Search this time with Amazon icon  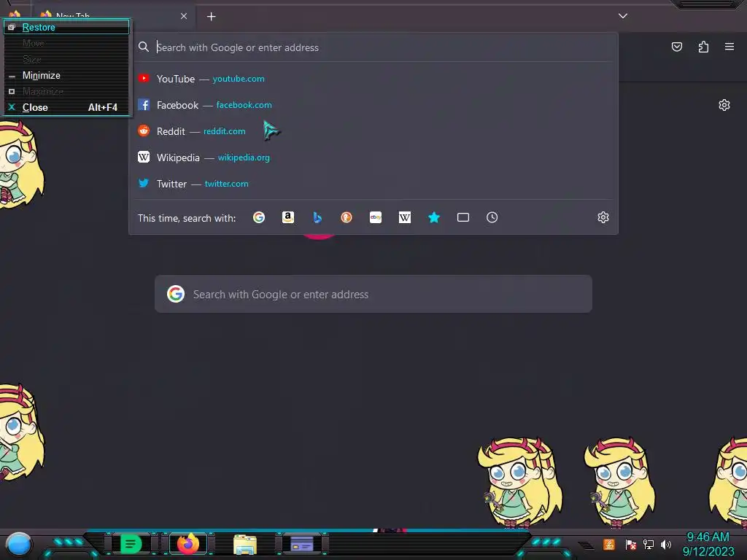coord(287,217)
